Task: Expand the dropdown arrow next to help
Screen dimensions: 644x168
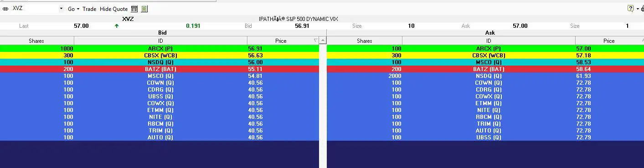Action: pyautogui.click(x=637, y=9)
